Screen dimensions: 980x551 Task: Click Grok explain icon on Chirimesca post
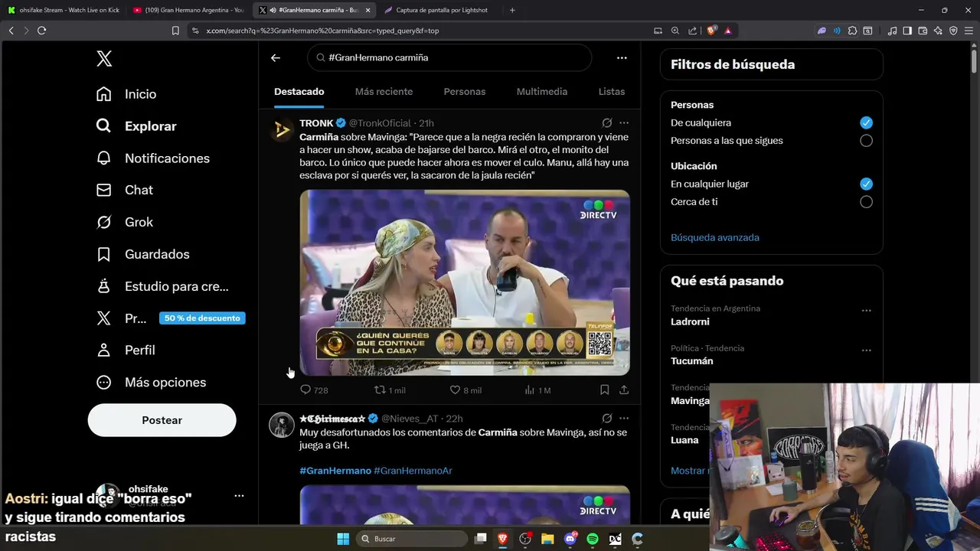[606, 419]
